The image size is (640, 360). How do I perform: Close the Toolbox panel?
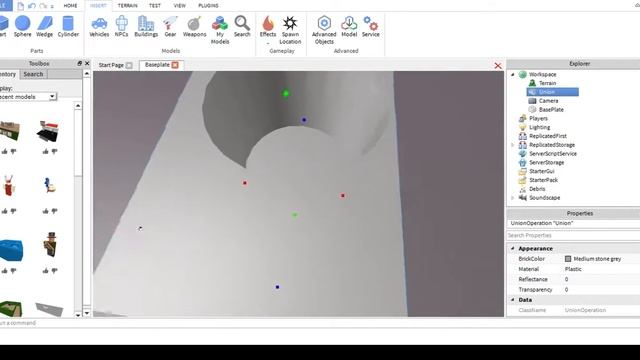tap(87, 64)
